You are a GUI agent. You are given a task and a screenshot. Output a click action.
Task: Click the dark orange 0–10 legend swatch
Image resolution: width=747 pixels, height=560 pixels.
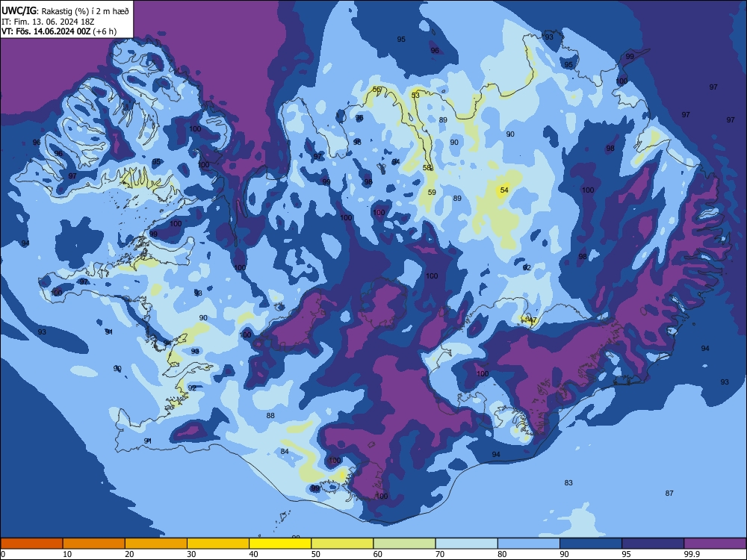click(x=31, y=544)
